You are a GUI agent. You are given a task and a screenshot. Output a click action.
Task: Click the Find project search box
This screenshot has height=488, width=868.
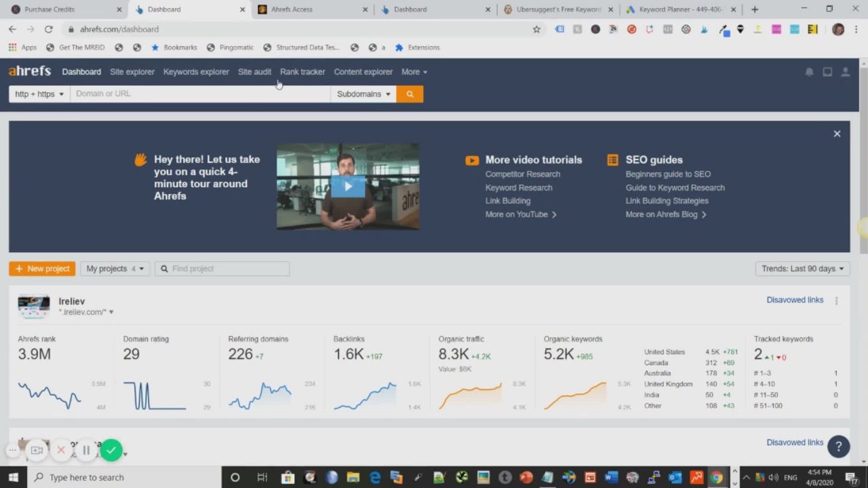(222, 268)
